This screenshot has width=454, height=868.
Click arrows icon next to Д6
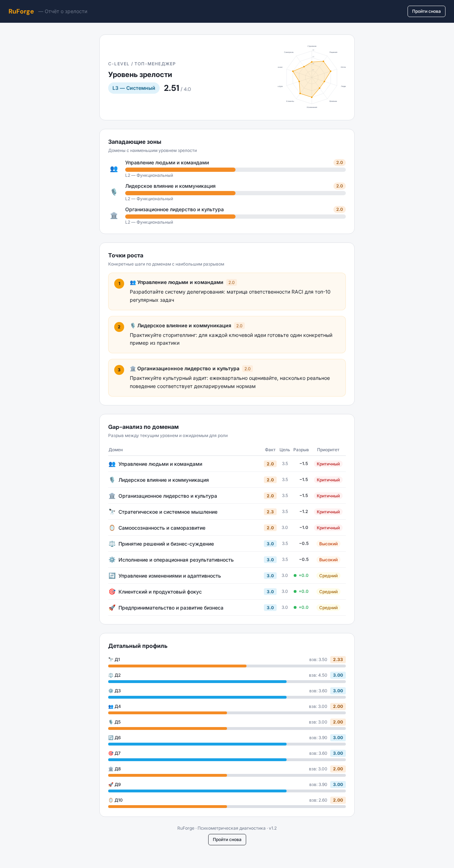pos(111,738)
